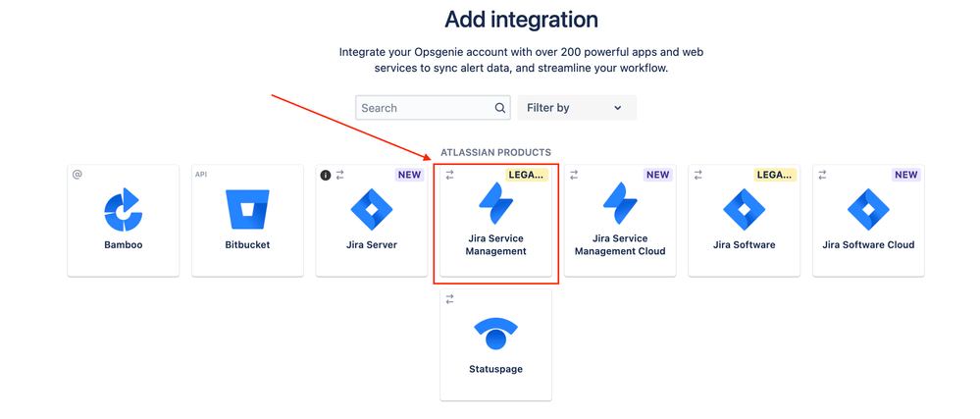The width and height of the screenshot is (980, 419).
Task: Open the Bamboo integration logo
Action: point(124,210)
